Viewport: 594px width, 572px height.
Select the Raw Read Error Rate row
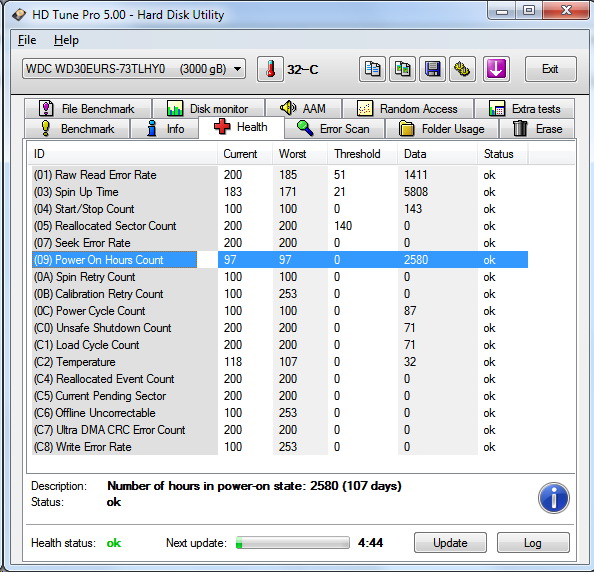click(x=280, y=175)
